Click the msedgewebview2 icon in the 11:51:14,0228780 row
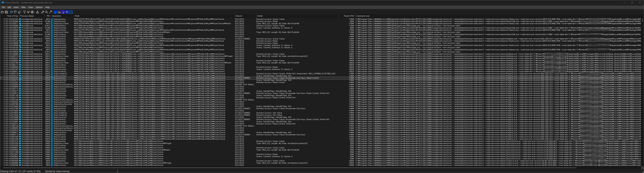644x173 pixels. [20, 63]
